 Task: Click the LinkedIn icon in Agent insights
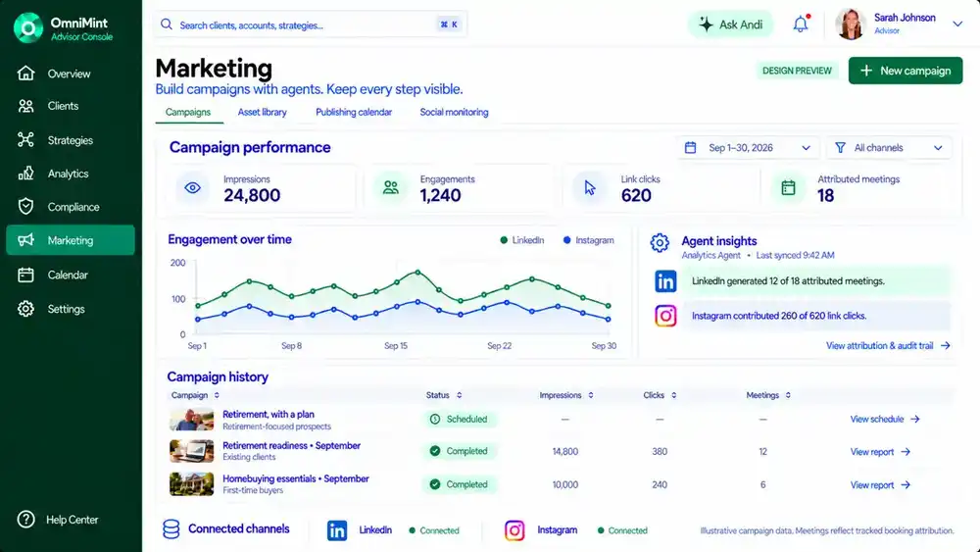[x=665, y=281]
